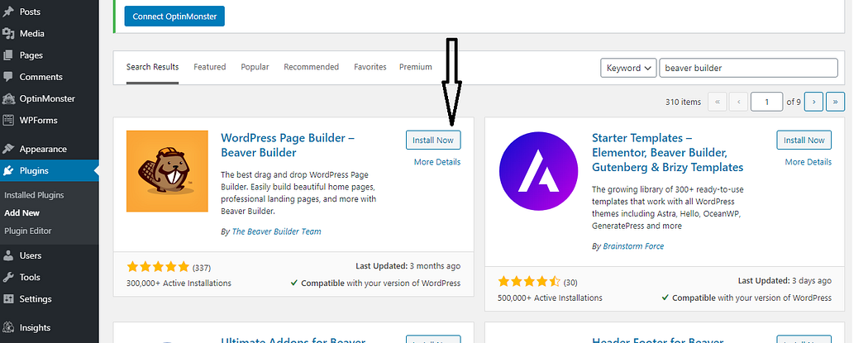This screenshot has height=343, width=868.
Task: Open the Brainstorm Force author link
Action: click(633, 246)
